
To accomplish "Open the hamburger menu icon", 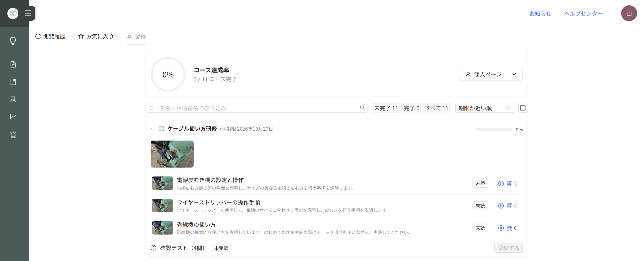I will coord(28,13).
